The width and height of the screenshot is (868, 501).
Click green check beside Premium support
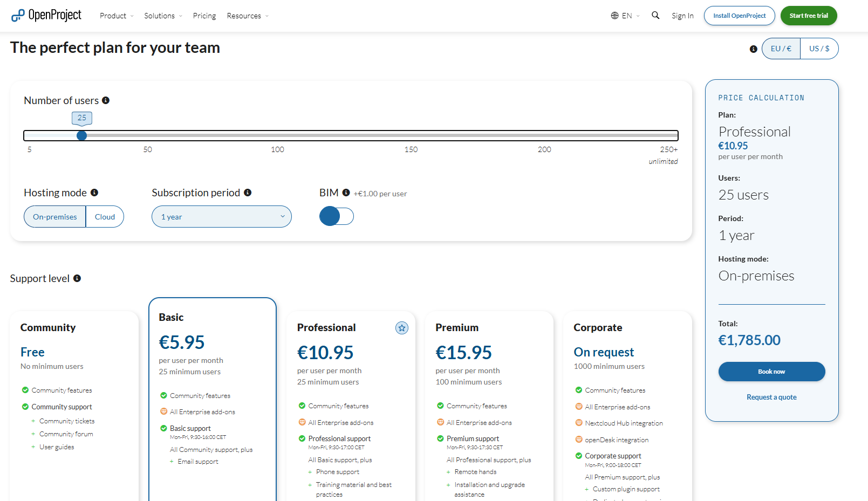click(441, 438)
